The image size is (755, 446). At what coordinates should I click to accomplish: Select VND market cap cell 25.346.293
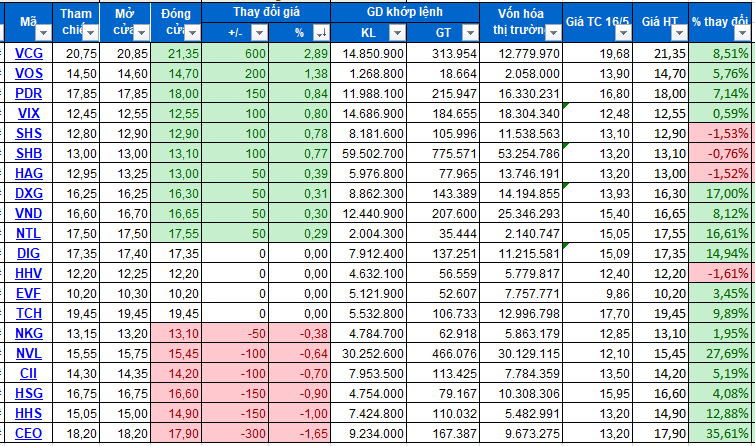point(521,214)
